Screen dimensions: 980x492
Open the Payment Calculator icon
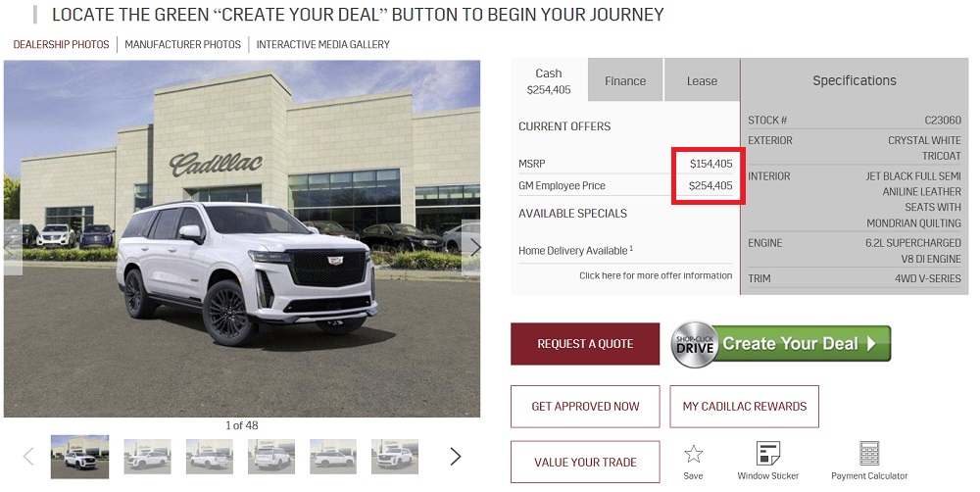[869, 455]
